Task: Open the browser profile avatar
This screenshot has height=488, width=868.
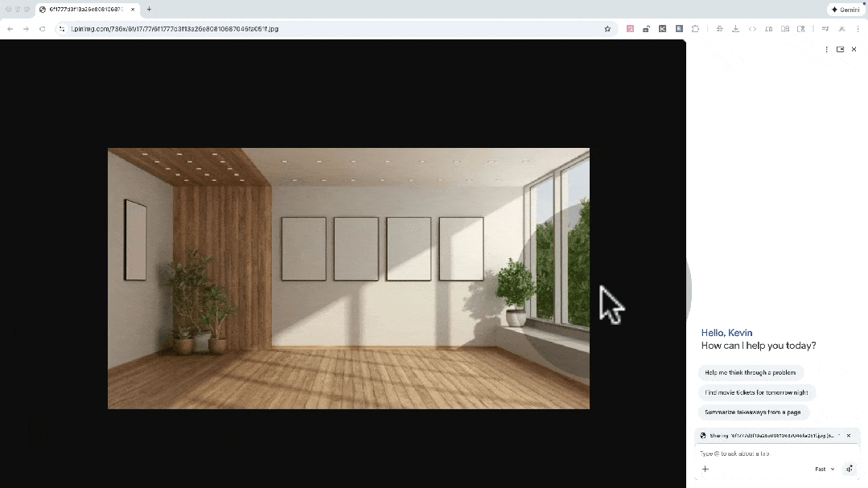Action: [841, 28]
